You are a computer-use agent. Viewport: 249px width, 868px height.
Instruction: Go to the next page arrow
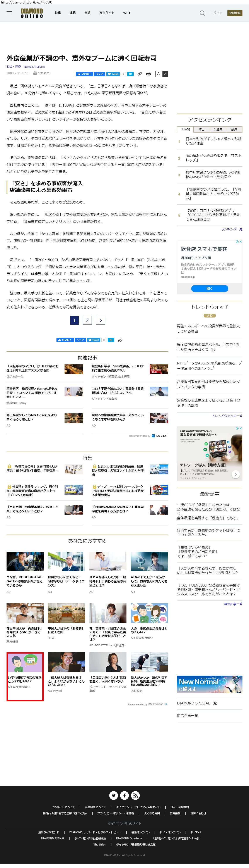coord(100,320)
